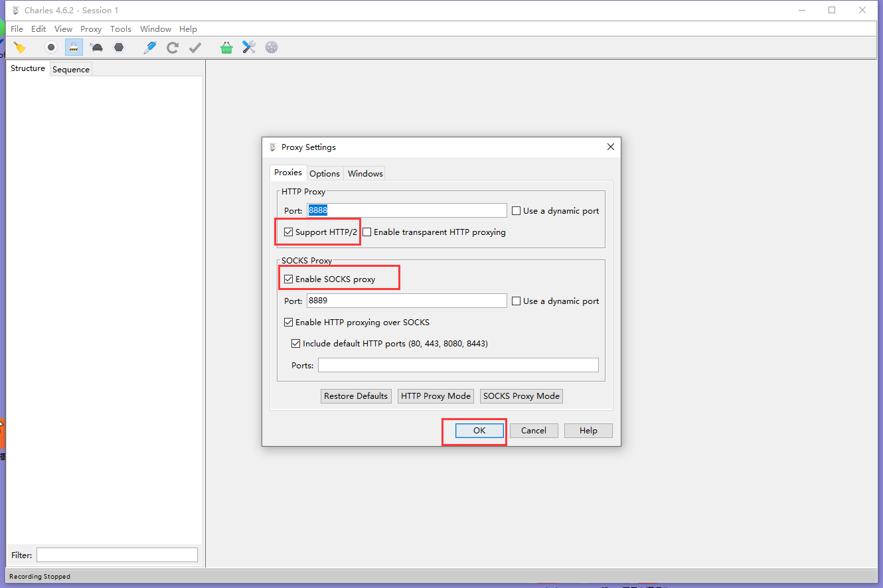883x588 pixels.
Task: Select the Structure tab
Action: pos(28,68)
